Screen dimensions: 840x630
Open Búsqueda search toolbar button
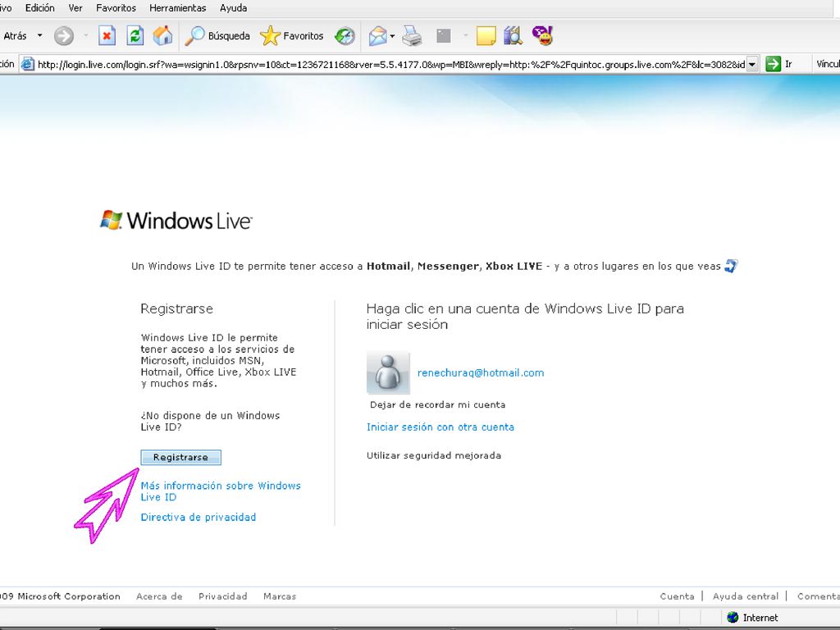pyautogui.click(x=217, y=36)
